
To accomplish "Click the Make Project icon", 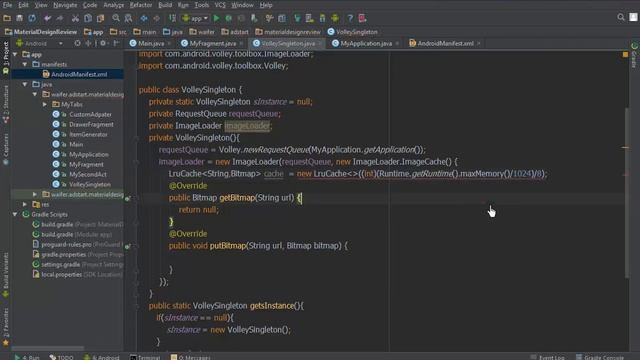I will point(172,18).
